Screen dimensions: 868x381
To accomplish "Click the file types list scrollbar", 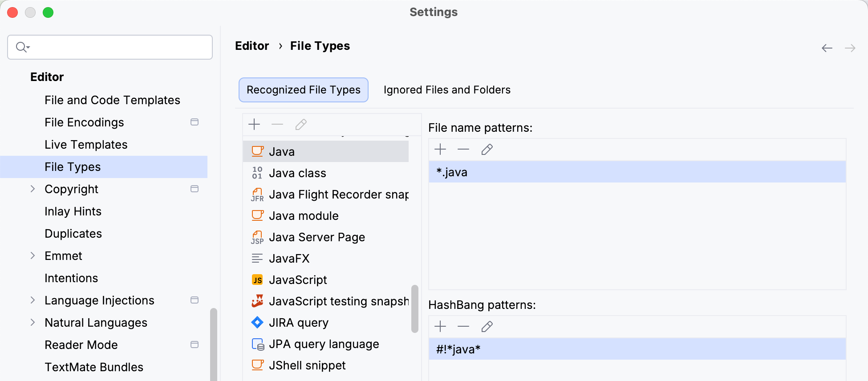I will click(x=415, y=309).
